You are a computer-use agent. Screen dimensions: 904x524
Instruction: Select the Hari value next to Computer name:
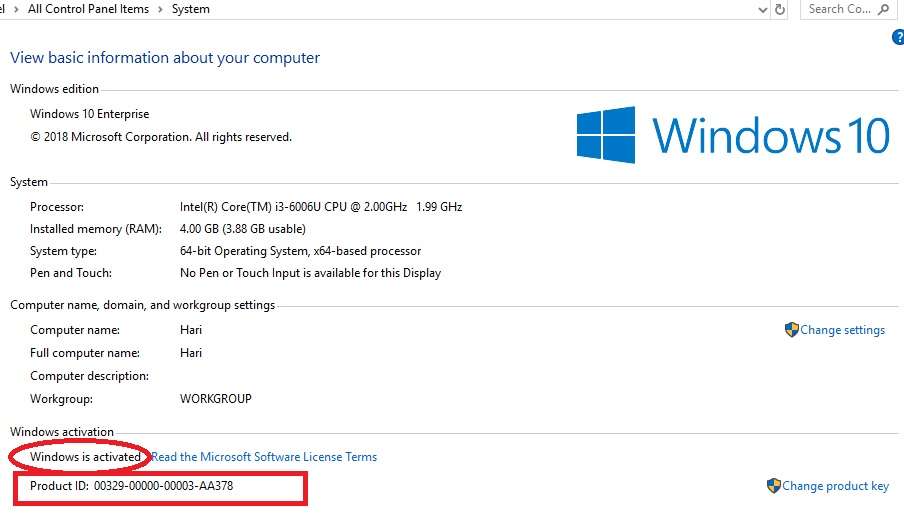pos(191,330)
